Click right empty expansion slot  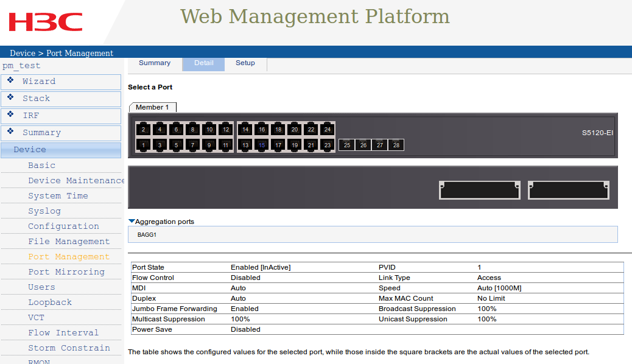[x=568, y=191]
